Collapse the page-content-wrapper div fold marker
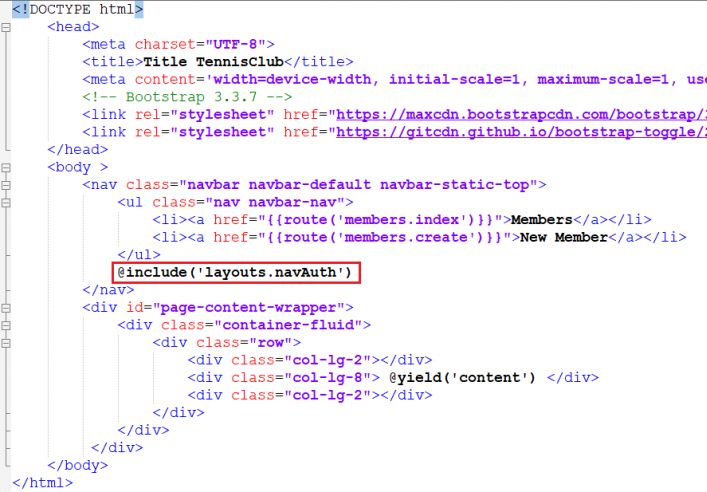 point(6,307)
